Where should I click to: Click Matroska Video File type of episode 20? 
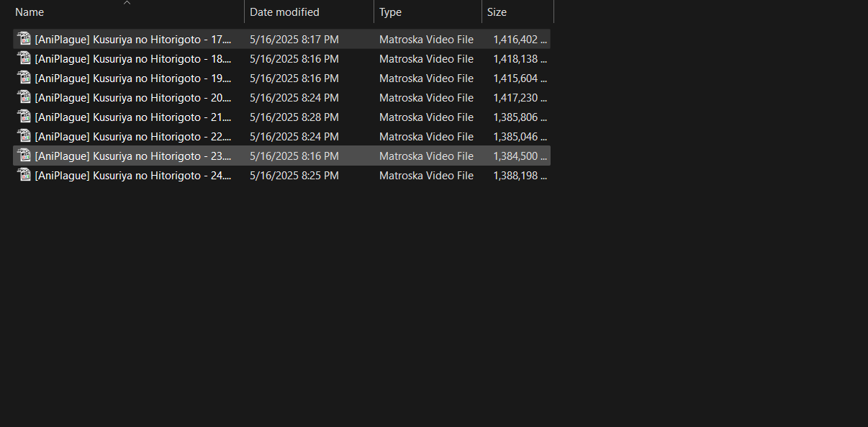426,98
